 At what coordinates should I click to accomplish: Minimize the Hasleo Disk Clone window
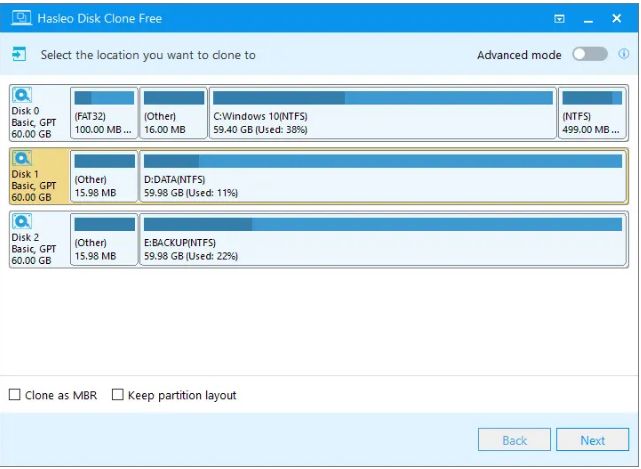[x=588, y=20]
